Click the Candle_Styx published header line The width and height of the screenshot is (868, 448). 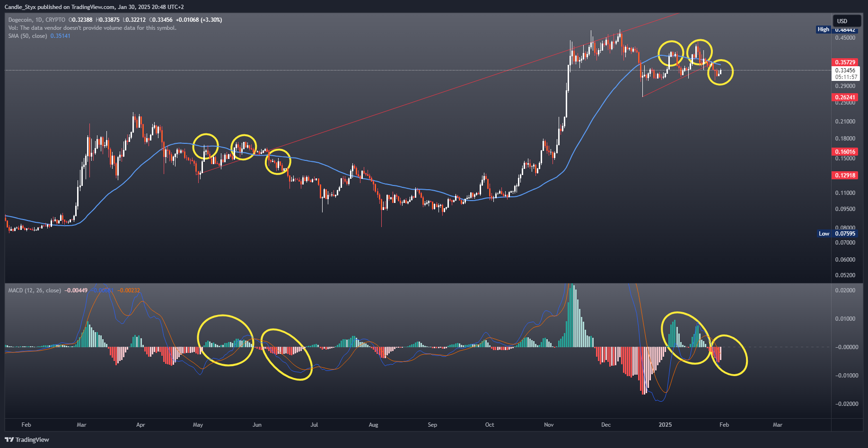pos(94,7)
